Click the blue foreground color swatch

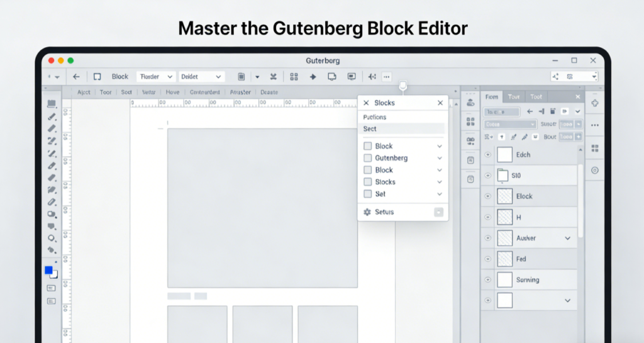48,271
